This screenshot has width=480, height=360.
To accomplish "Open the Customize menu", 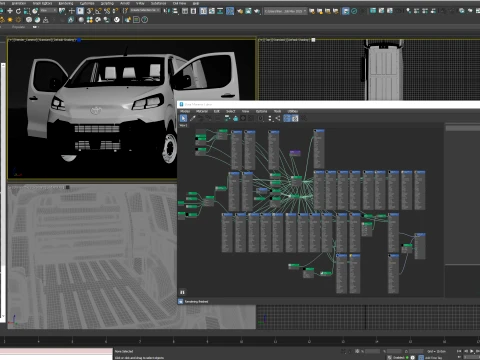I will pyautogui.click(x=87, y=3).
